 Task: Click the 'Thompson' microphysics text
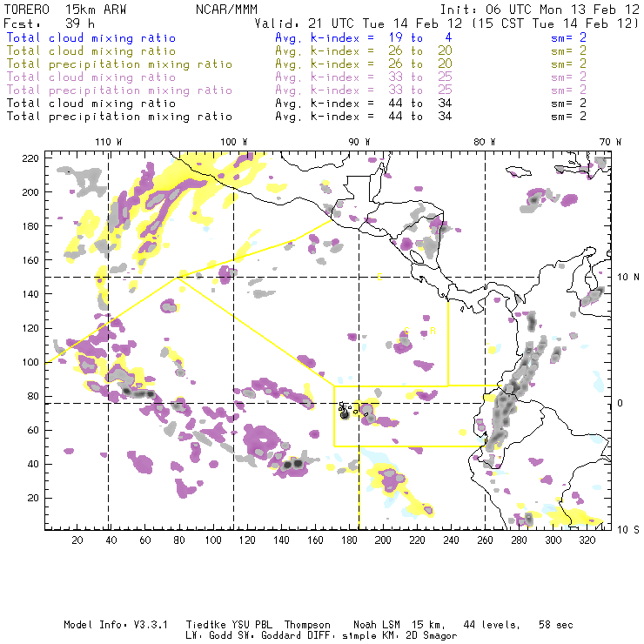(x=307, y=625)
